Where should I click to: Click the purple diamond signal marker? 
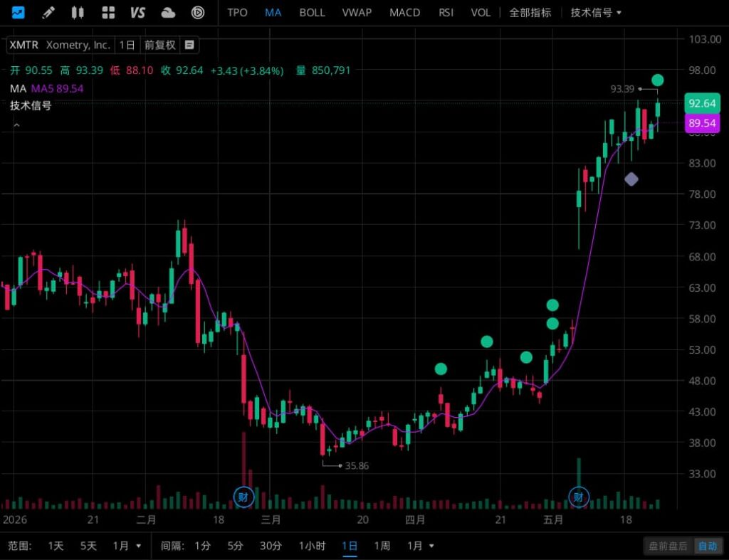tap(631, 179)
